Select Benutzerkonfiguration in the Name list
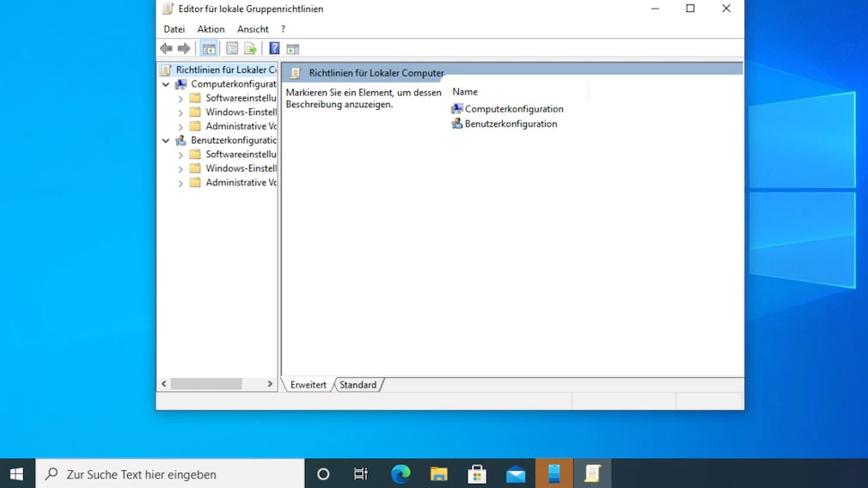868x488 pixels. pyautogui.click(x=510, y=124)
